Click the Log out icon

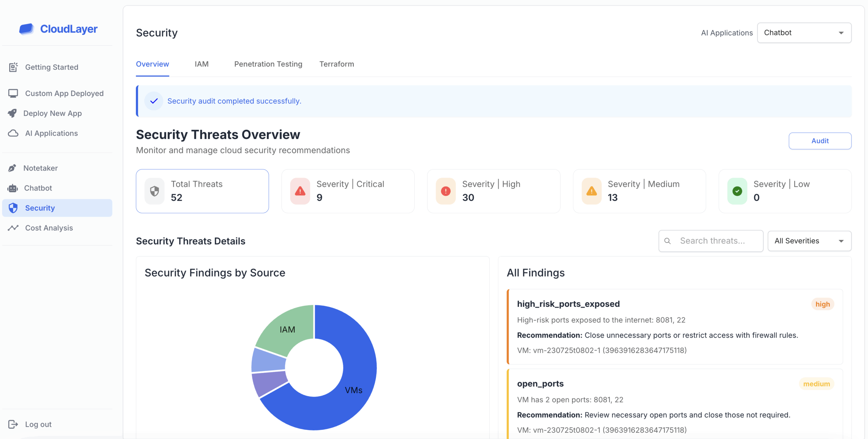pyautogui.click(x=13, y=424)
